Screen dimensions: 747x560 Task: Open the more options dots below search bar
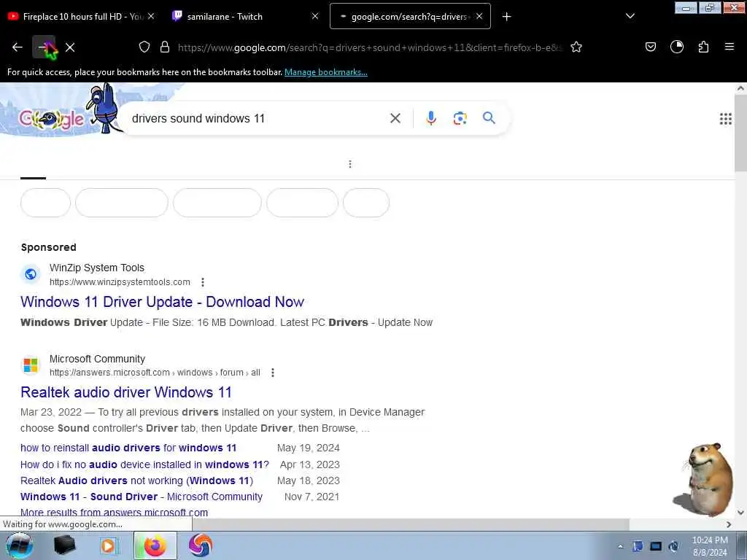pyautogui.click(x=350, y=164)
